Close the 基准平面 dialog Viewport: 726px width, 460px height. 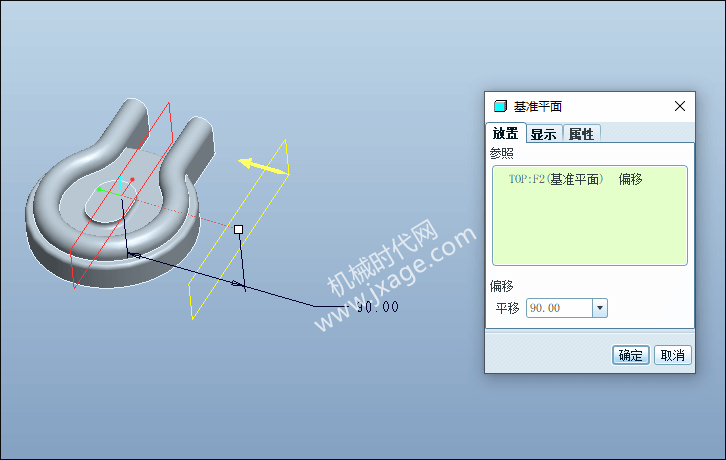680,106
